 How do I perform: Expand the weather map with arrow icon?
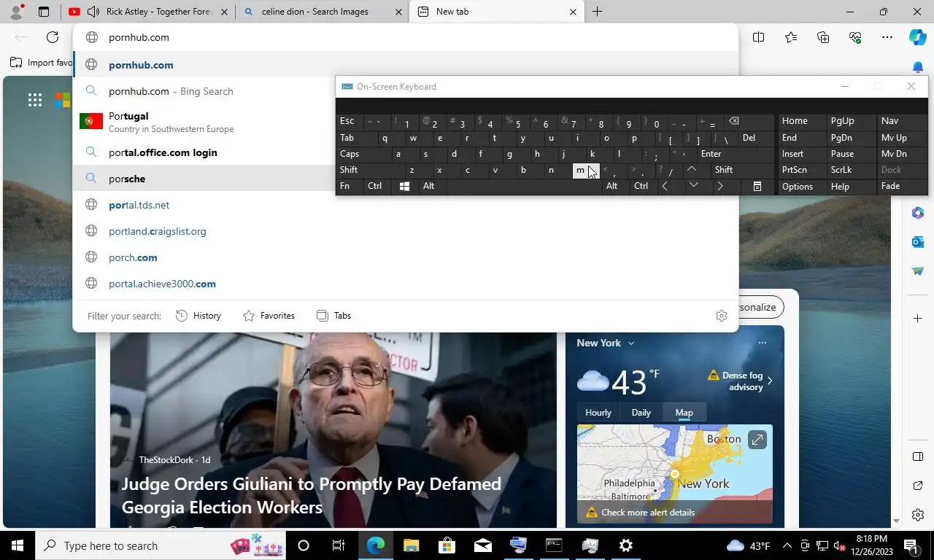[757, 440]
